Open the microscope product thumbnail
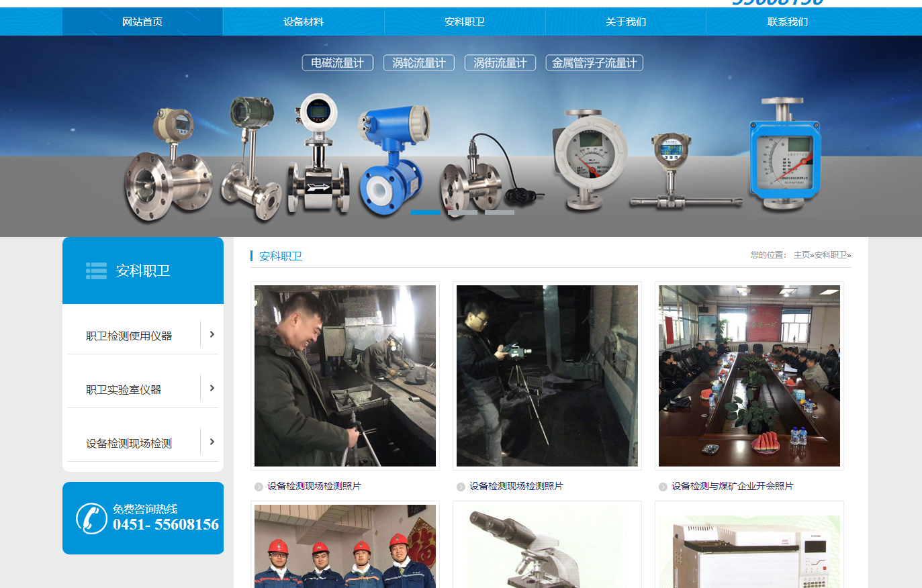This screenshot has width=922, height=588. point(547,546)
